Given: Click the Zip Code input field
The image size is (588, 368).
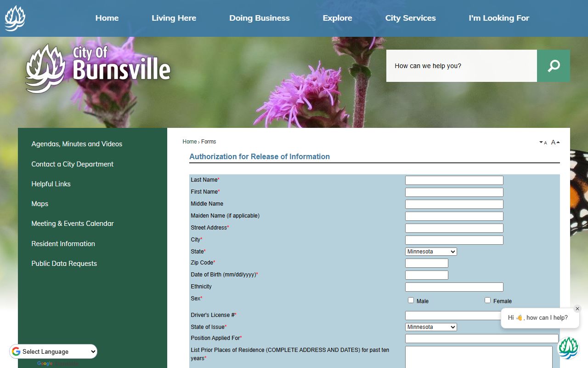Looking at the screenshot, I should point(427,263).
